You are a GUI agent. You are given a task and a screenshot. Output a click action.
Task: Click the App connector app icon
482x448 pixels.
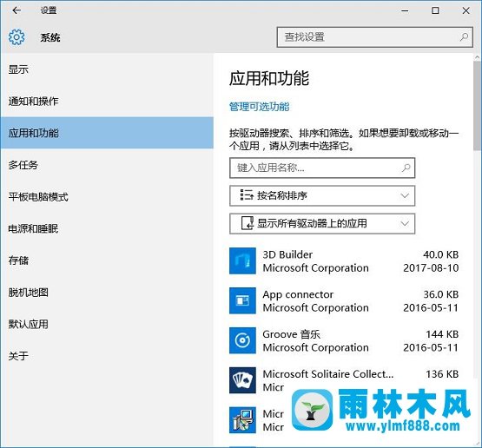coord(242,300)
